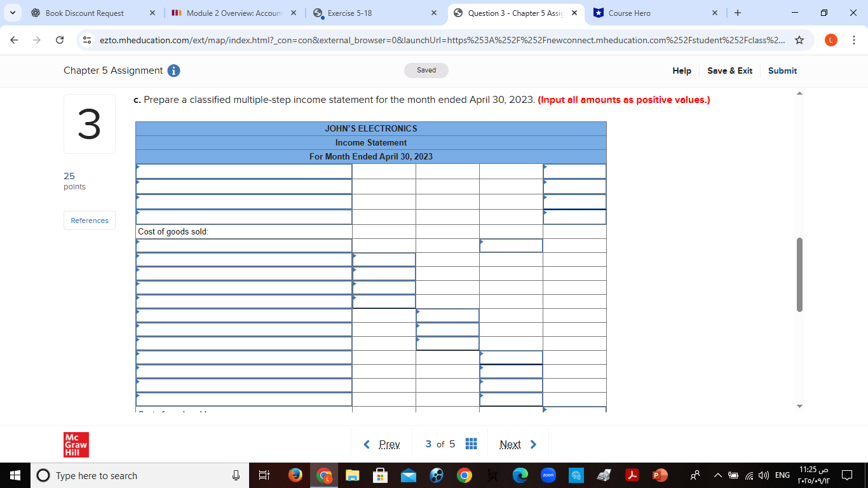Open the Chrome three-dot menu
Viewport: 868px width, 488px height.
coord(853,40)
